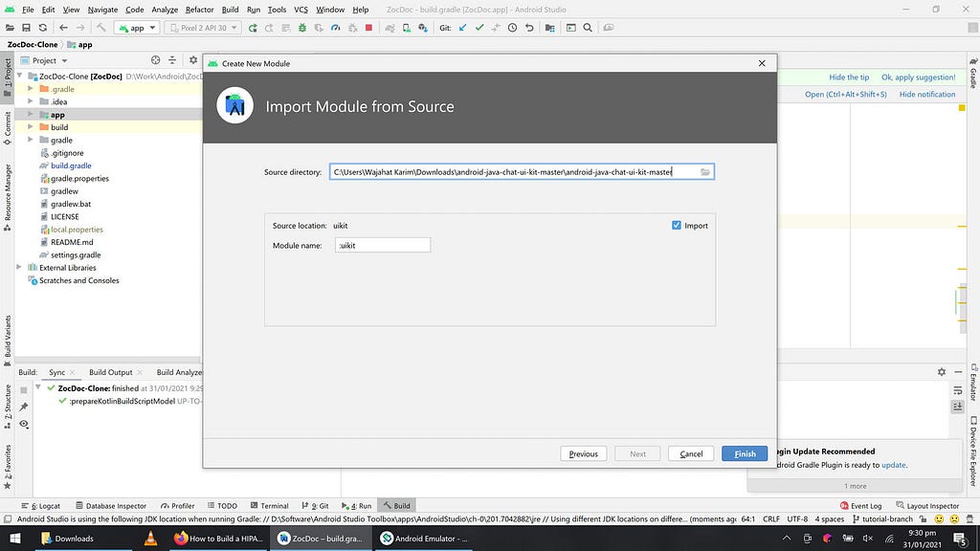Screen dimensions: 980x551
Task: Click the eye icon in Build panel sidebar
Action: coord(24,424)
